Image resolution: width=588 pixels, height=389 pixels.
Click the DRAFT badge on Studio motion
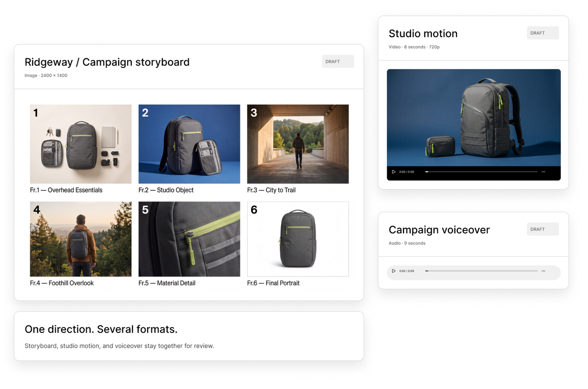543,33
